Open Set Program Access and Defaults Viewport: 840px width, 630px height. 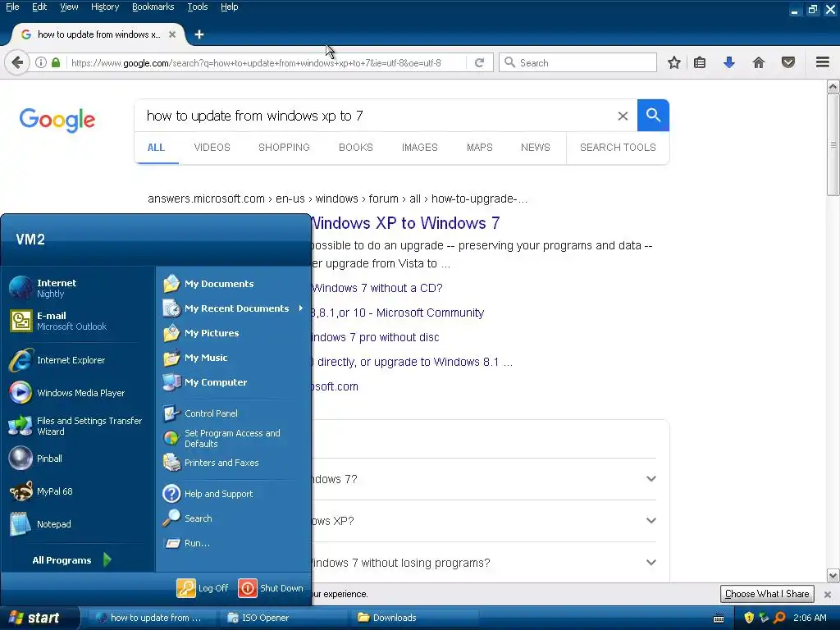[x=221, y=438]
